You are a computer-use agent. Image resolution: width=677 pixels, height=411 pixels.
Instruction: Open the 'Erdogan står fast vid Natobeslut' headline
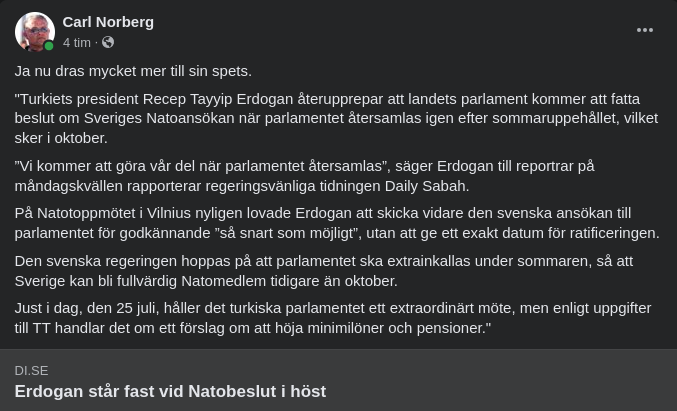point(170,391)
